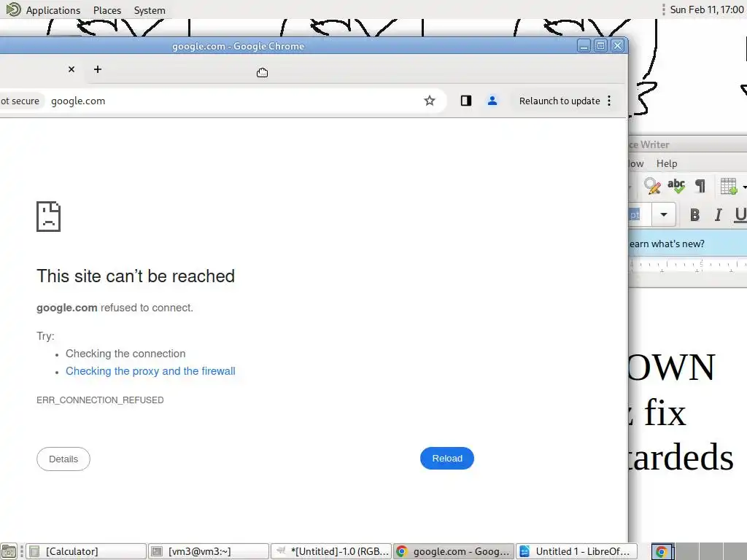Switch to Untitled 1 LibreOffice taskbar entry

coord(576,551)
